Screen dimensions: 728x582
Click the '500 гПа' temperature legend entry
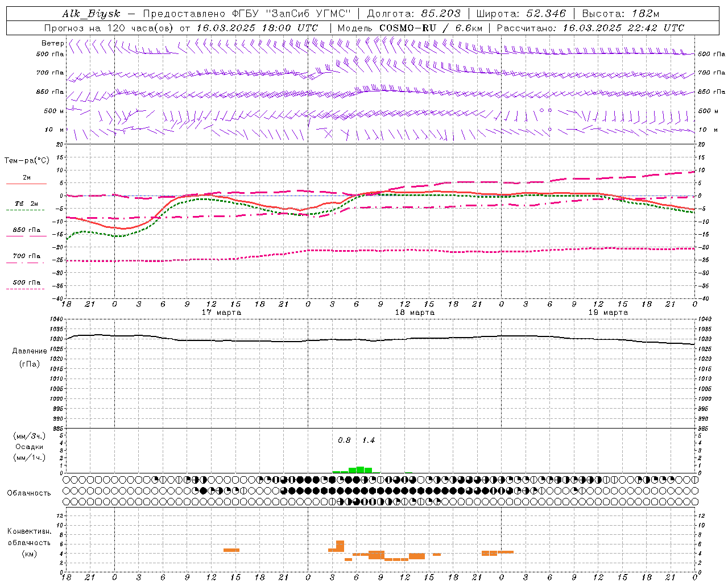27,282
